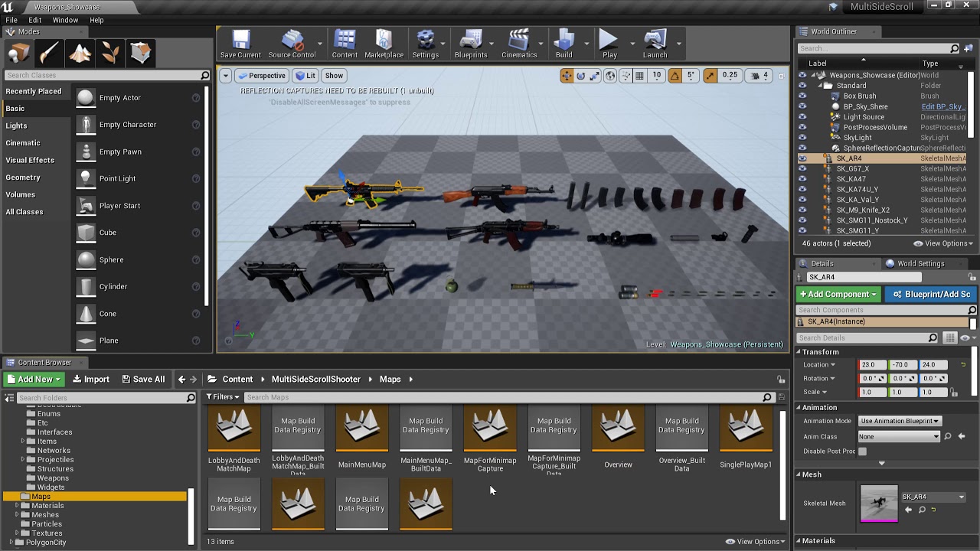This screenshot has width=980, height=551.
Task: Click the Add Component button
Action: point(838,294)
